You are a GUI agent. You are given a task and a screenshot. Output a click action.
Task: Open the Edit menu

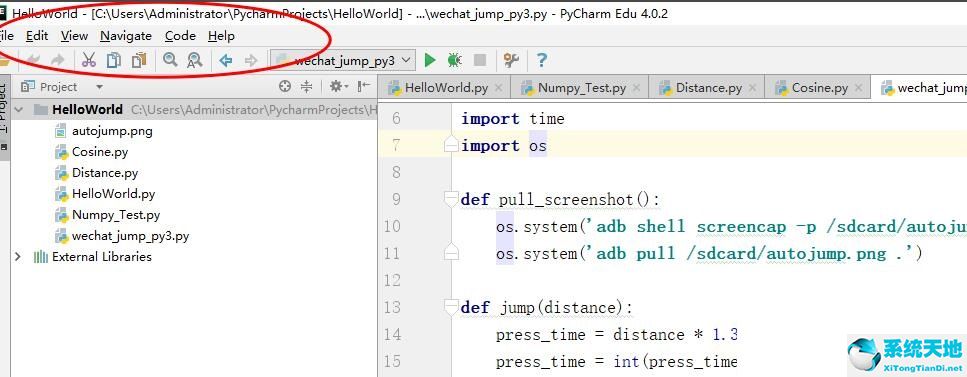coord(37,36)
